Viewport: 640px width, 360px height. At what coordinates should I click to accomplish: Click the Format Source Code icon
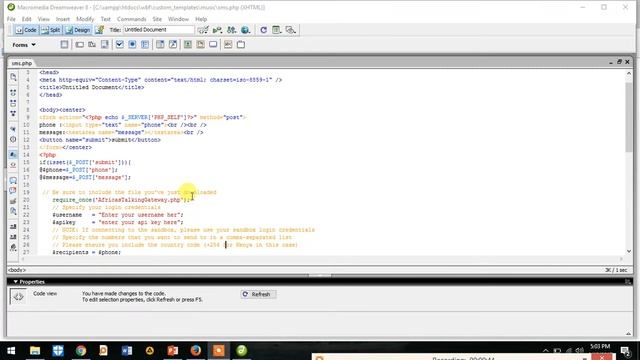(13, 247)
